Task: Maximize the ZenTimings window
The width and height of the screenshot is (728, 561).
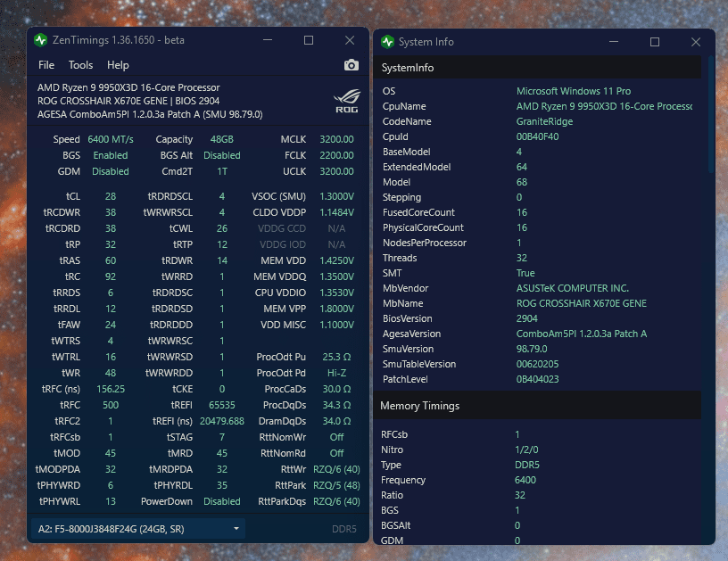Action: (x=309, y=40)
